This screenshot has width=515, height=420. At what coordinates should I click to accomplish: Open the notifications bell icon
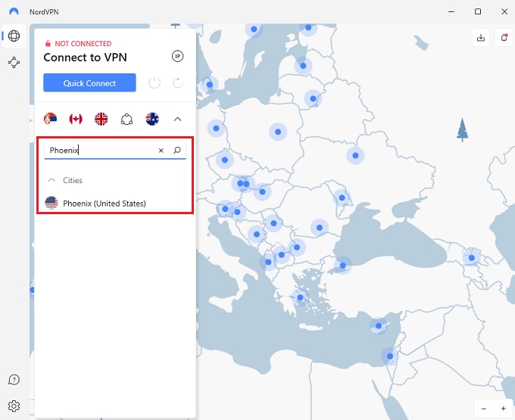click(504, 38)
